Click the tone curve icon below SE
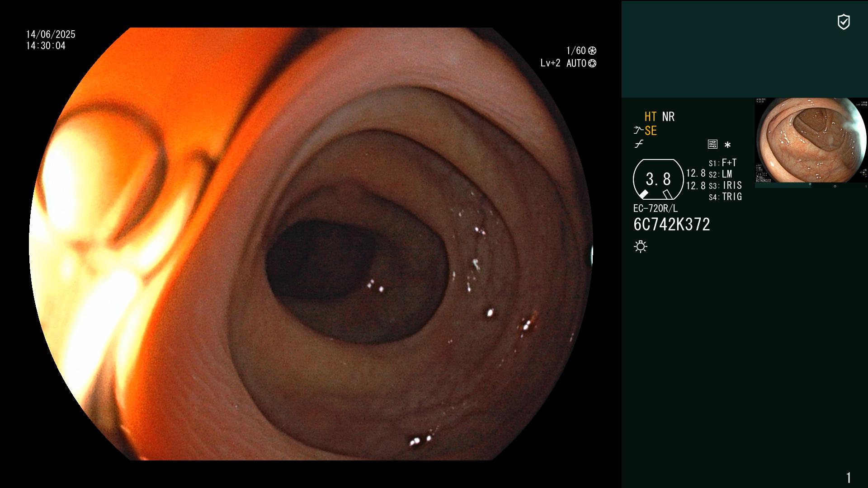 tap(639, 144)
